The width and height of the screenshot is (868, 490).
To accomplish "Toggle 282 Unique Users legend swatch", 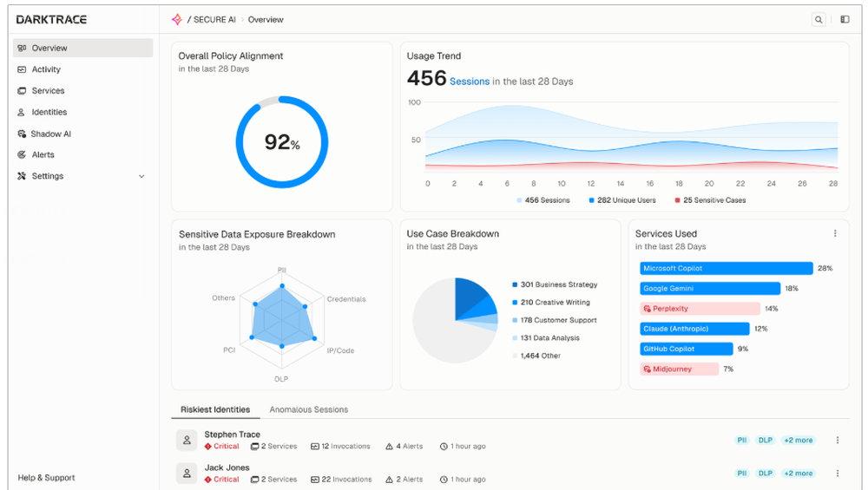I will 592,200.
